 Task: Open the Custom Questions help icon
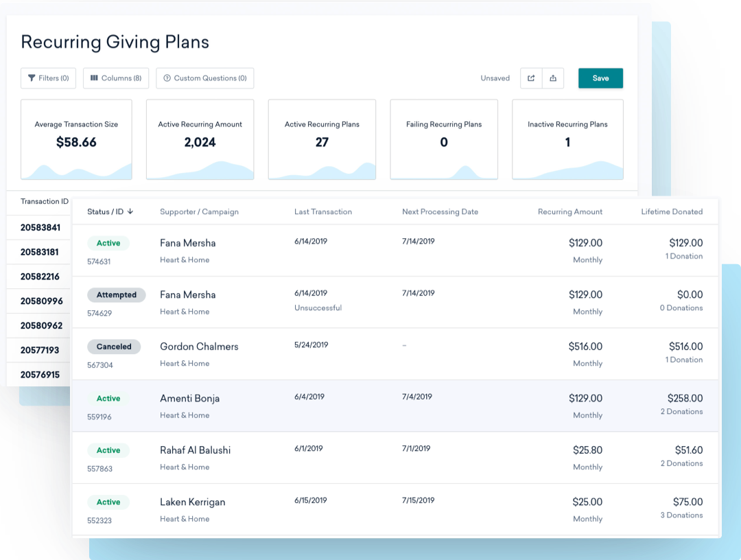[165, 78]
